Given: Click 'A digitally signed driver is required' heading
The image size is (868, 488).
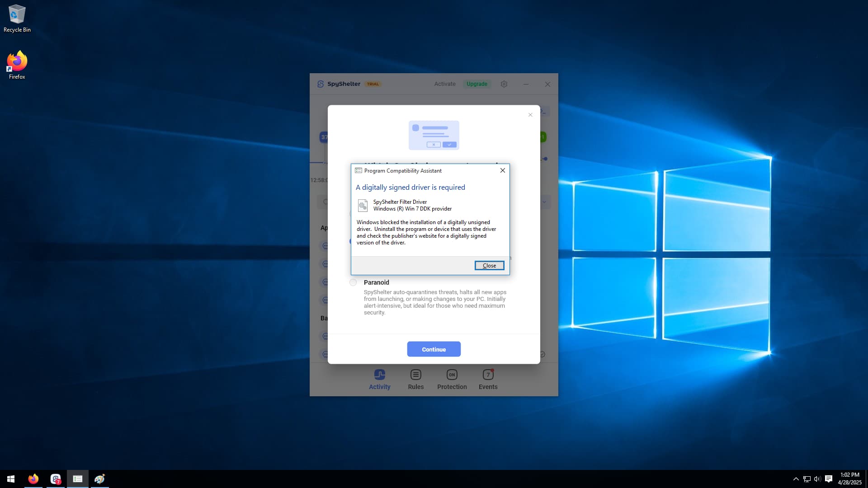Looking at the screenshot, I should click(x=410, y=188).
